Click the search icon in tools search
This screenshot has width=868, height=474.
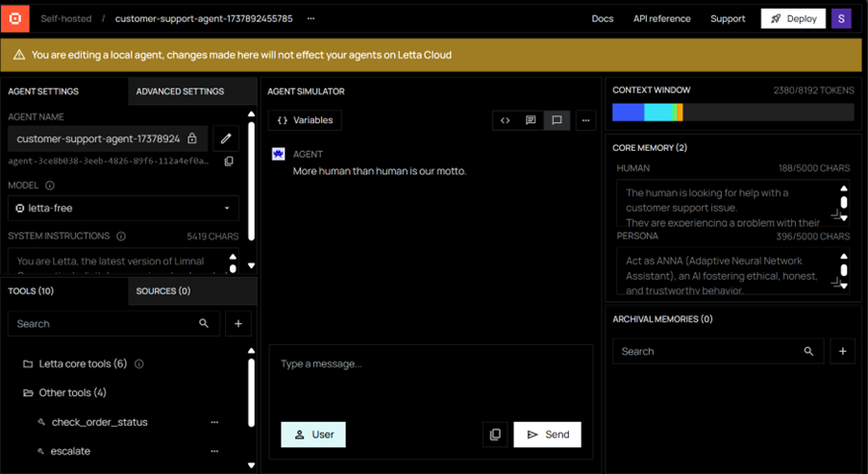[204, 323]
